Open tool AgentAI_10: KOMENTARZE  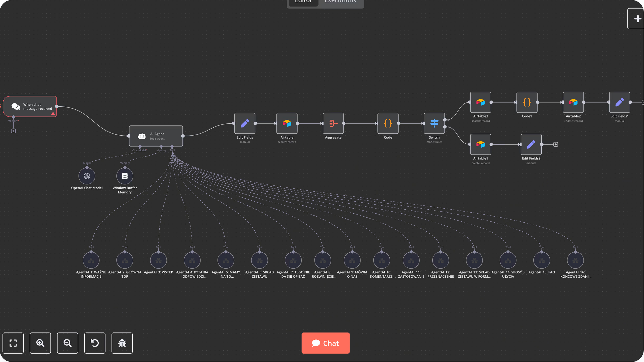[x=382, y=260]
